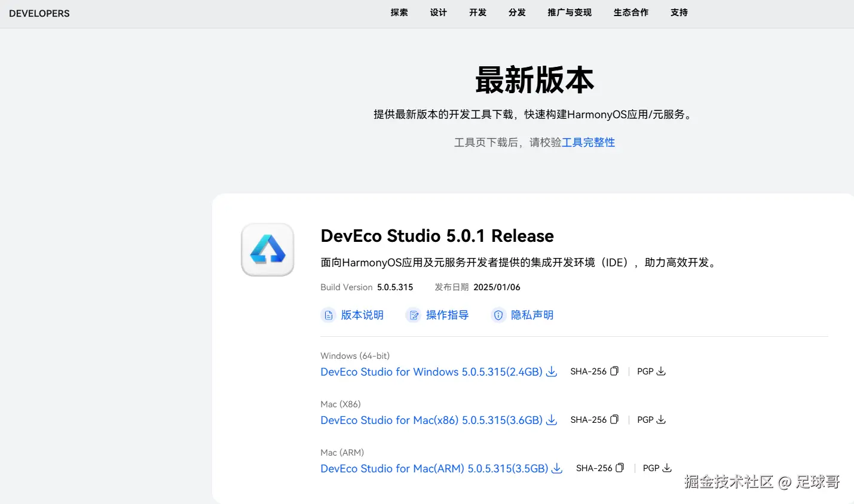The height and width of the screenshot is (504, 854).
Task: Download DevEco Studio for Mac(ARM) 5.0.5.315(3.5GB)
Action: [434, 468]
